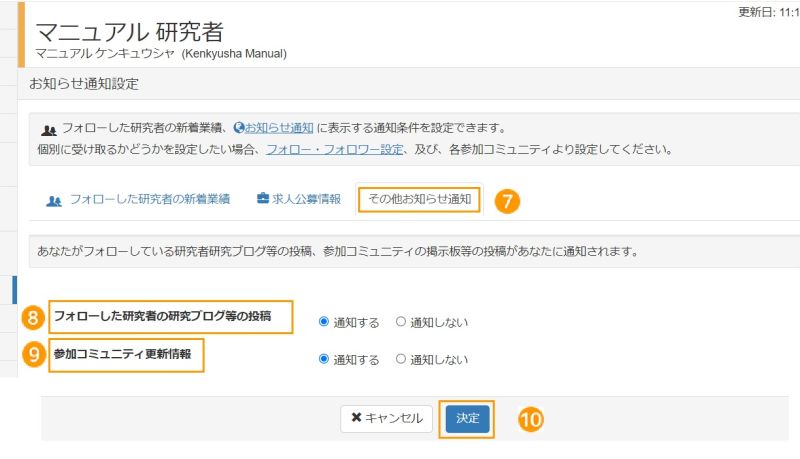Select the その他お知らせ通知 tab
Viewport: 800px width, 459px height.
click(x=419, y=199)
